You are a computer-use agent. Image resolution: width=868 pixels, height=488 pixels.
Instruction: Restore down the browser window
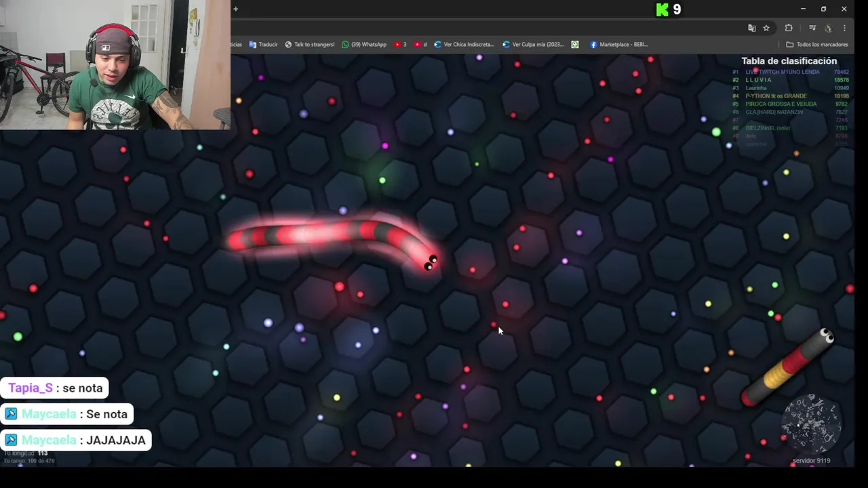[x=823, y=9]
